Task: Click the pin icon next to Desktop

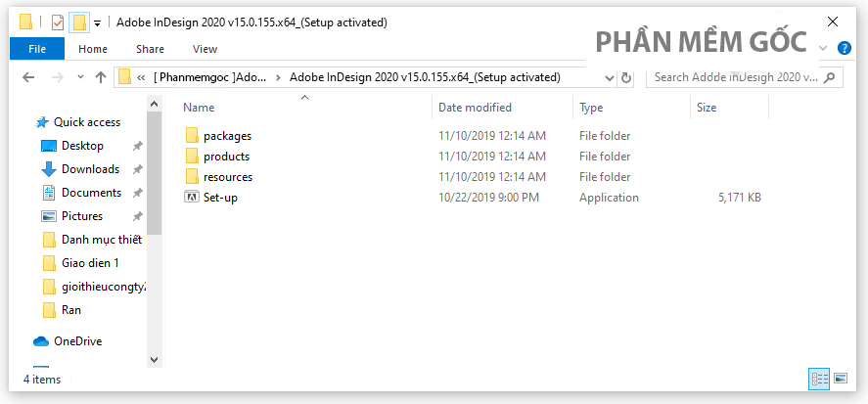Action: [x=137, y=146]
